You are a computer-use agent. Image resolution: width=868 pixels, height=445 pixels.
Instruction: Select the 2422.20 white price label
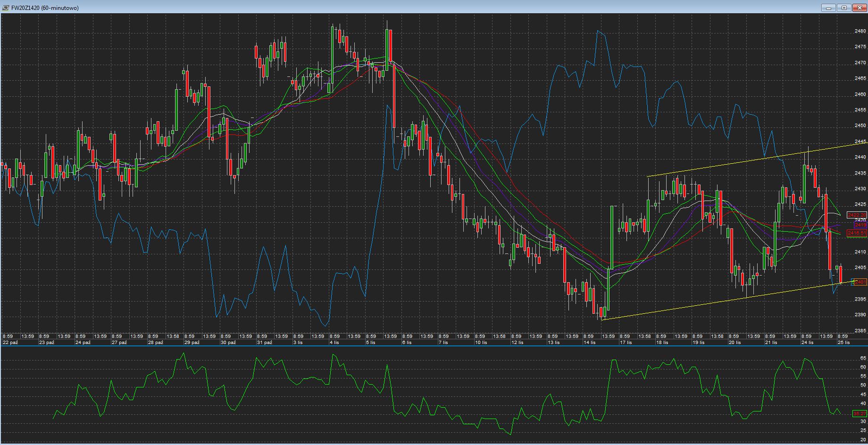pos(857,215)
